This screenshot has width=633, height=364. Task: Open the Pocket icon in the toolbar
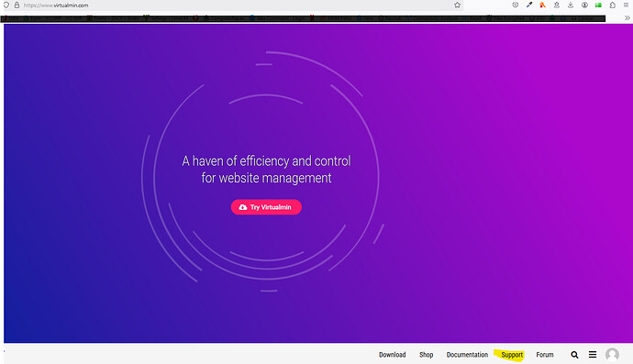click(516, 6)
